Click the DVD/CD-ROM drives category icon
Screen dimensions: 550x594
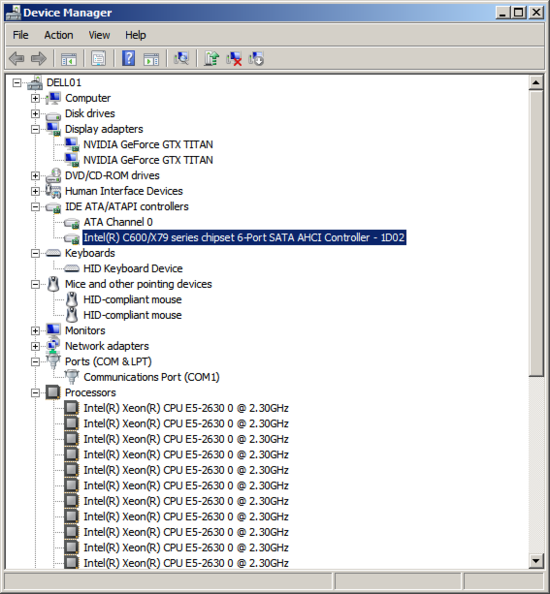tap(53, 175)
